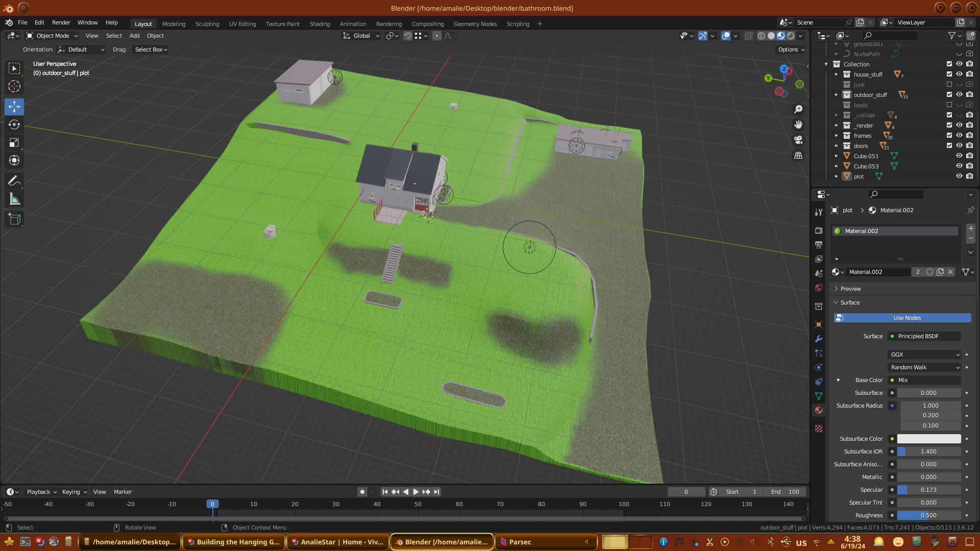Open the viewport Options button
The height and width of the screenshot is (551, 980).
(x=791, y=49)
